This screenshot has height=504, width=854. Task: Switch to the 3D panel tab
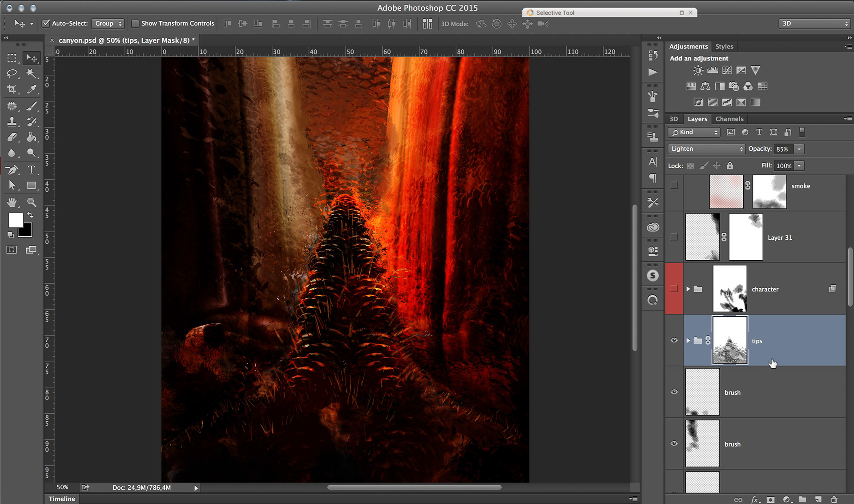click(x=674, y=119)
